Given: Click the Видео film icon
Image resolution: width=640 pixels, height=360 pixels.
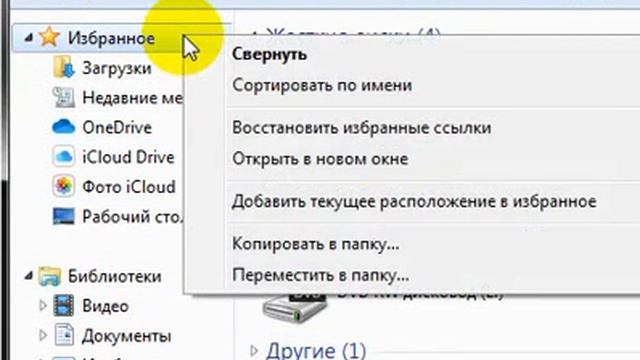Looking at the screenshot, I should tap(64, 306).
